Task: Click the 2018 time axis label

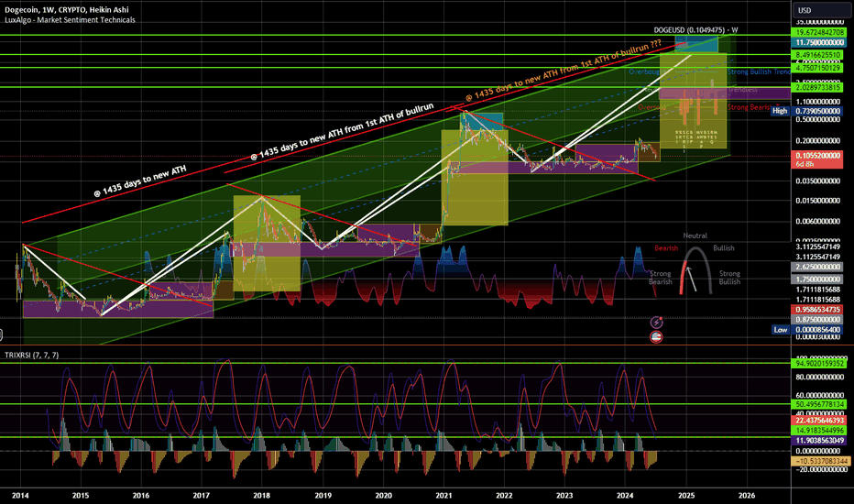Action: point(261,495)
